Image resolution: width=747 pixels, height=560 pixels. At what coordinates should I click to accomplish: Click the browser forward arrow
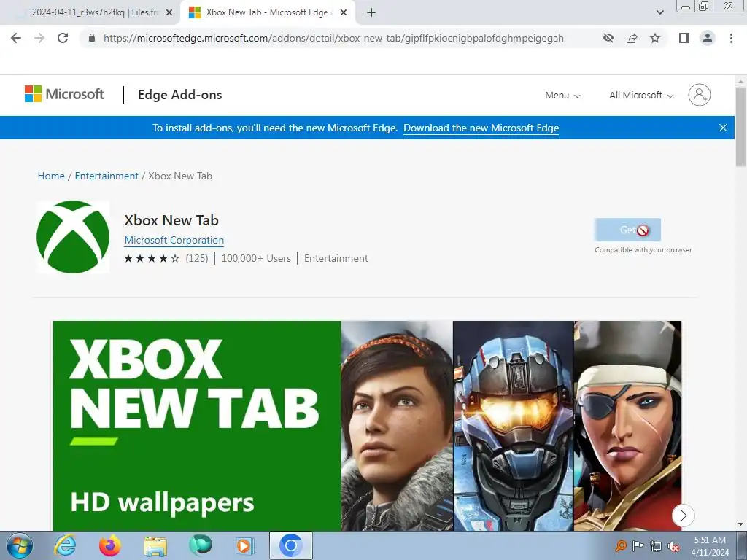[39, 38]
